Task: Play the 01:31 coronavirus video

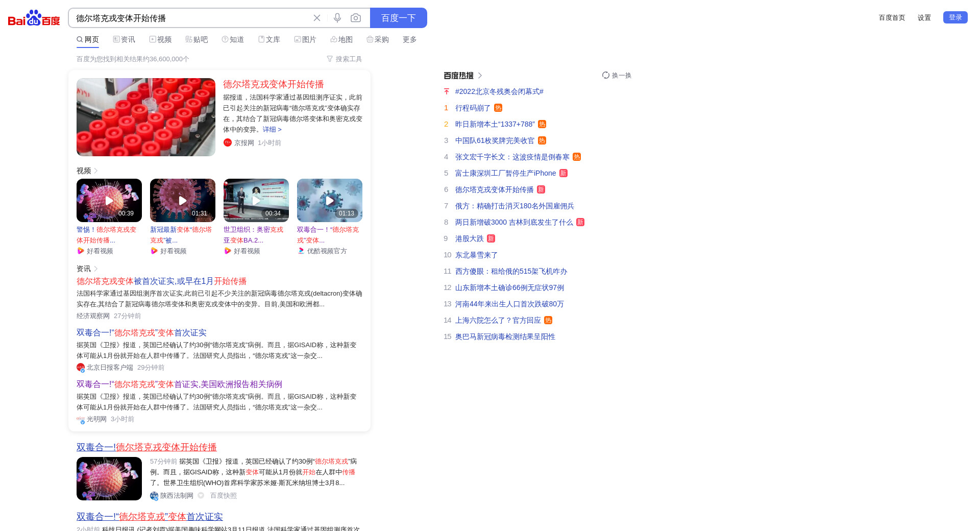Action: point(183,200)
